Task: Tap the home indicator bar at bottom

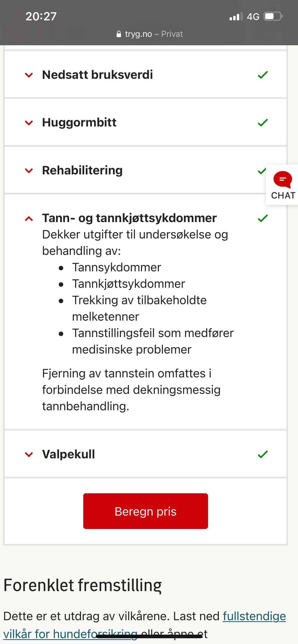Action: click(x=149, y=636)
